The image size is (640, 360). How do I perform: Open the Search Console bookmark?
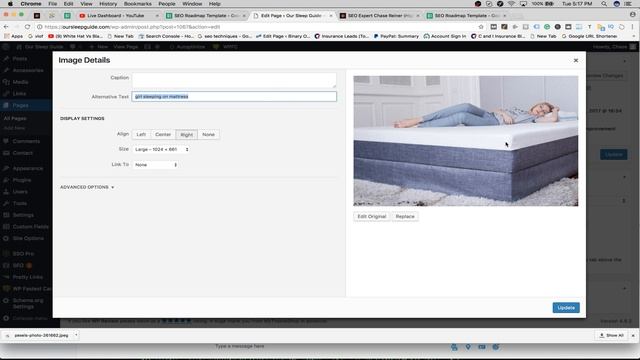[x=166, y=36]
